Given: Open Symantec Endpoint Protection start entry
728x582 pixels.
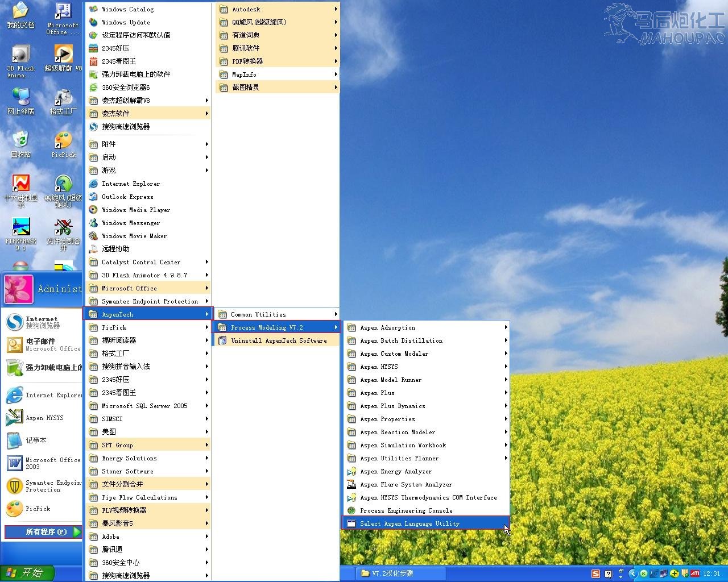Looking at the screenshot, I should pyautogui.click(x=42, y=486).
